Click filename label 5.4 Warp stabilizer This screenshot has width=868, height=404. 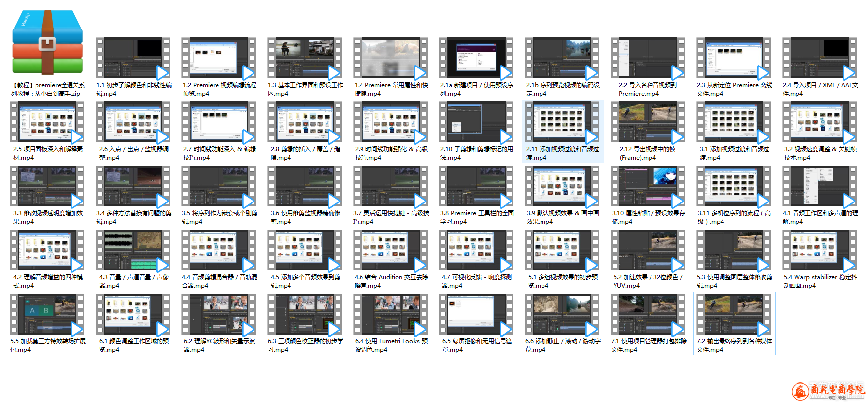(820, 281)
